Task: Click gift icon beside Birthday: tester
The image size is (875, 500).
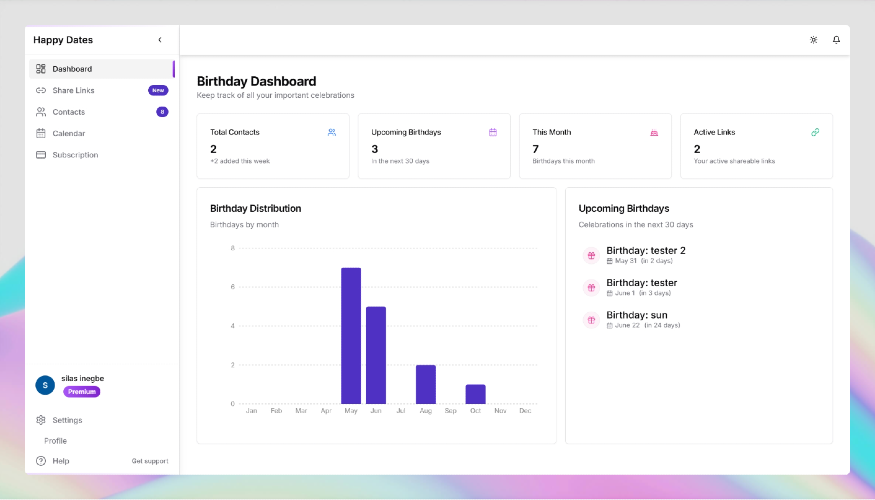Action: [591, 287]
